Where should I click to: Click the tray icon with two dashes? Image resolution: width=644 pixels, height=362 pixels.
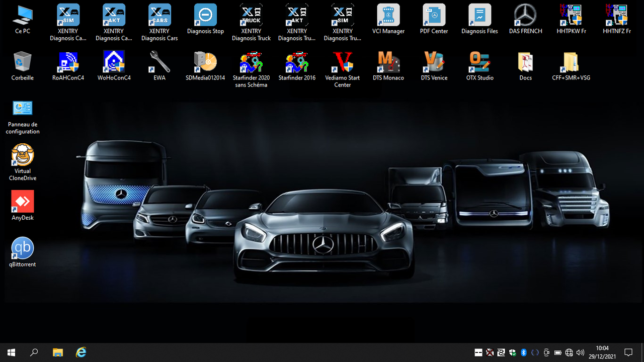click(478, 352)
